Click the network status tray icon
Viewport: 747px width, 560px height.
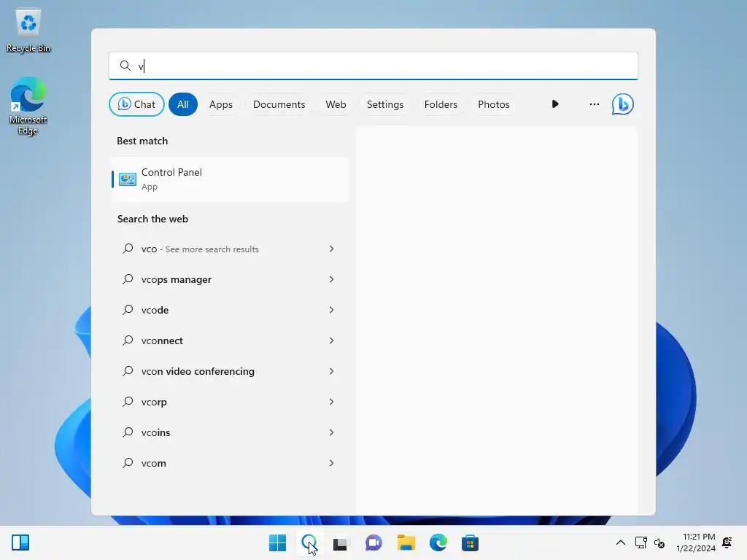641,542
